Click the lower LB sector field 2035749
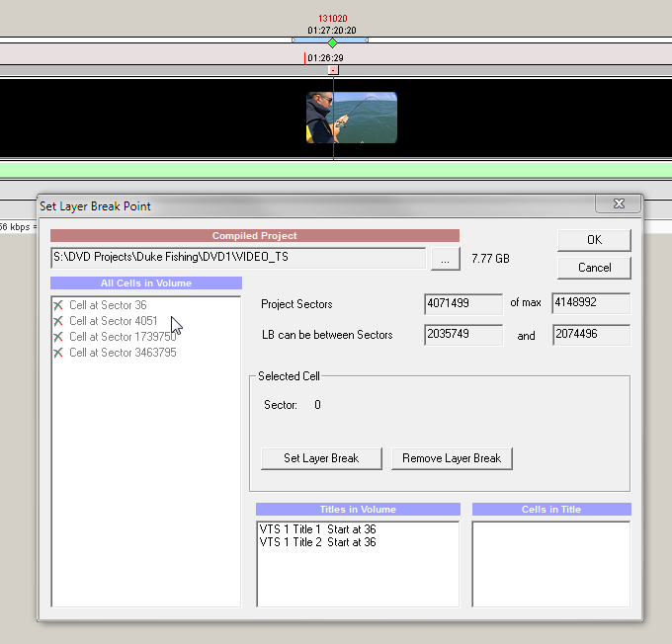This screenshot has width=672, height=644. (x=462, y=335)
